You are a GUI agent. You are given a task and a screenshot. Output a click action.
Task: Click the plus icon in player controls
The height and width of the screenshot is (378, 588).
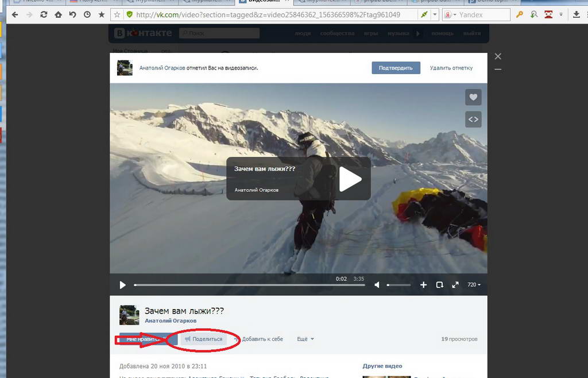424,285
